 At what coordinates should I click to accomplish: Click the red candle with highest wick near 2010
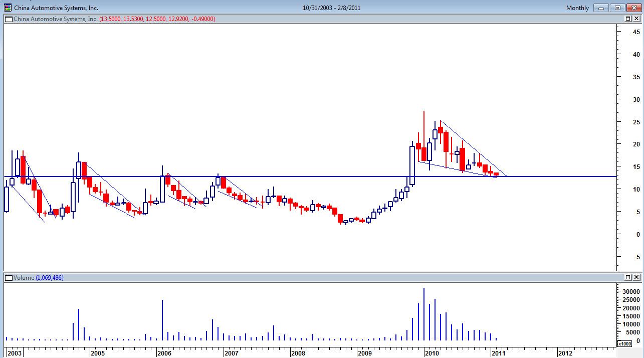point(424,136)
